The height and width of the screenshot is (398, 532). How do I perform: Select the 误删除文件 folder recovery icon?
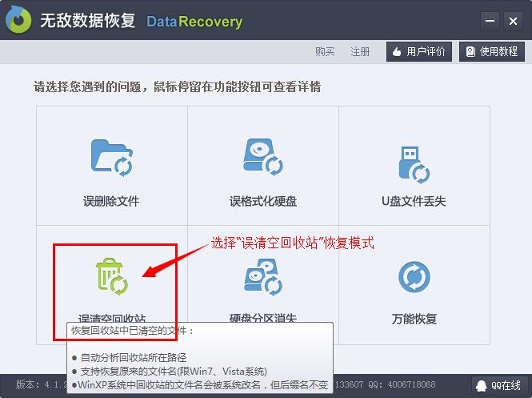tap(112, 158)
